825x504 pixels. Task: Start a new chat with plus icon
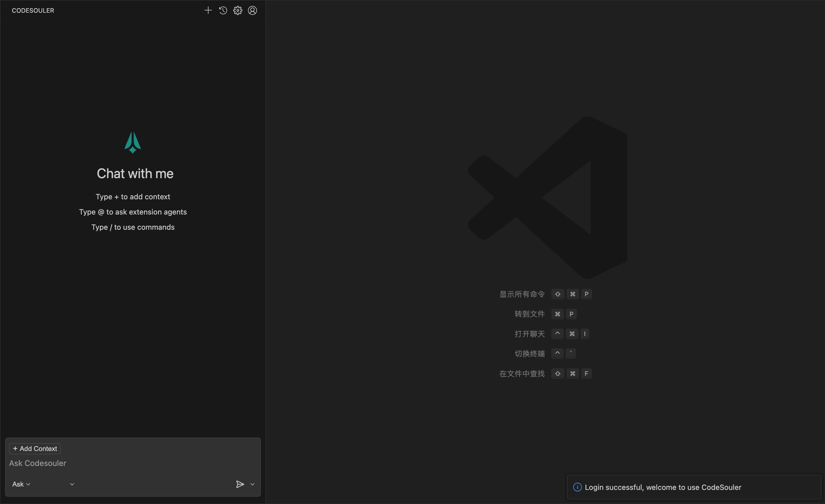208,10
